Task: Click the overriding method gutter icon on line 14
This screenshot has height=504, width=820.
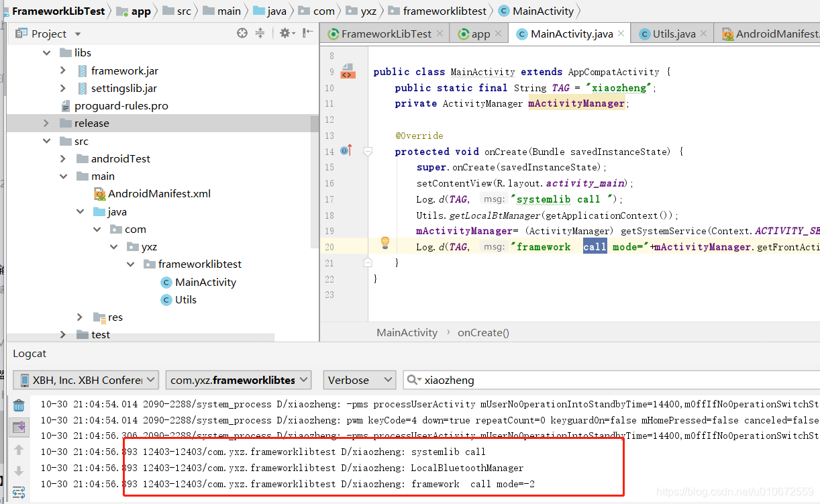Action: click(346, 151)
